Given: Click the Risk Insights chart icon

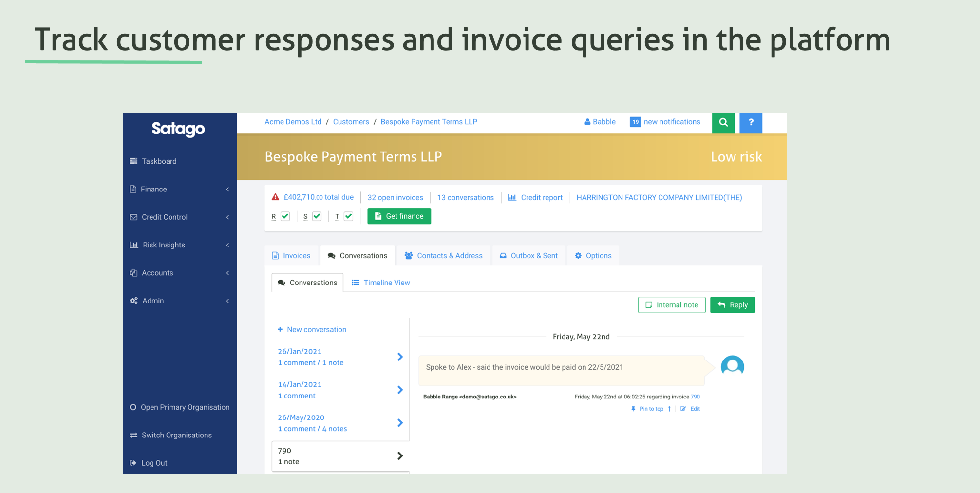Looking at the screenshot, I should 134,245.
